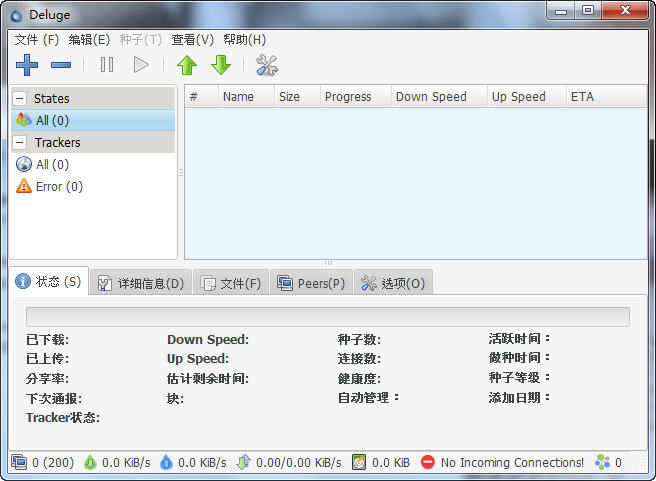
Task: Click the 估计剩余时间 label
Action: (x=208, y=379)
